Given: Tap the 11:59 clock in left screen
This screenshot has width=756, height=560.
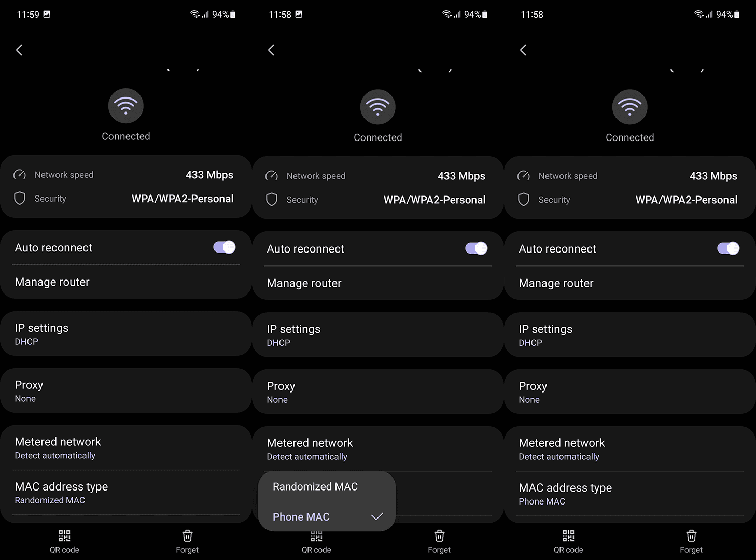Looking at the screenshot, I should point(28,15).
